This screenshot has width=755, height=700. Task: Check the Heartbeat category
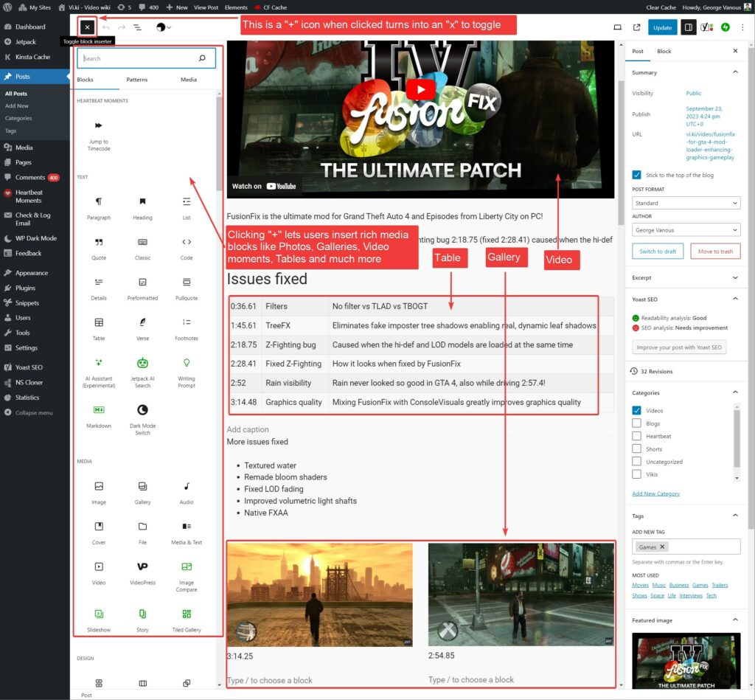coord(636,436)
